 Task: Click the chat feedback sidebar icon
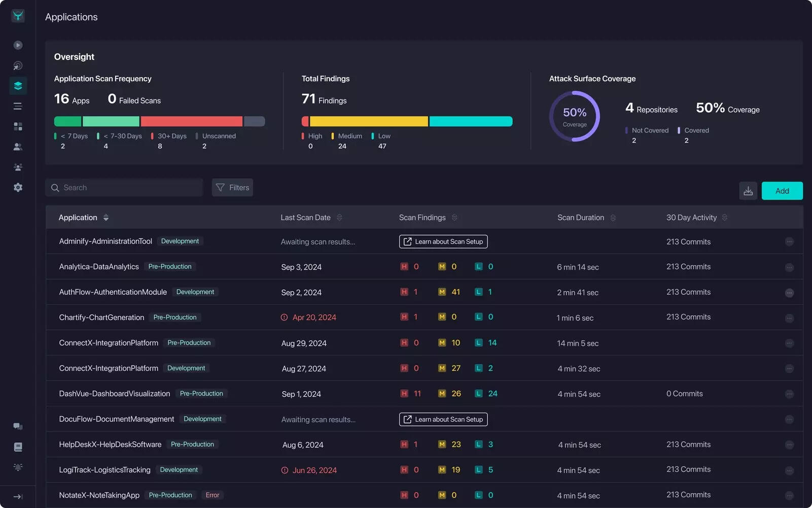point(18,426)
